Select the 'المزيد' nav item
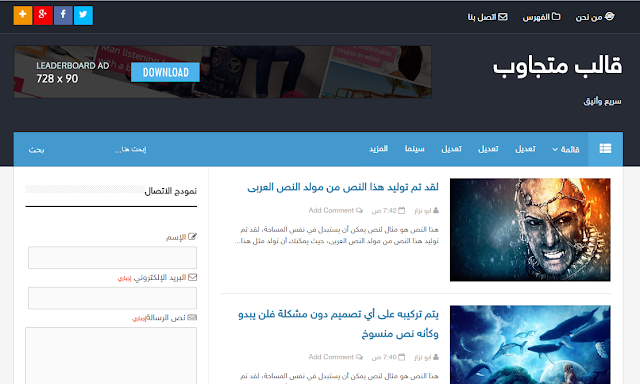Viewport: 640px width, 384px height. tap(378, 149)
